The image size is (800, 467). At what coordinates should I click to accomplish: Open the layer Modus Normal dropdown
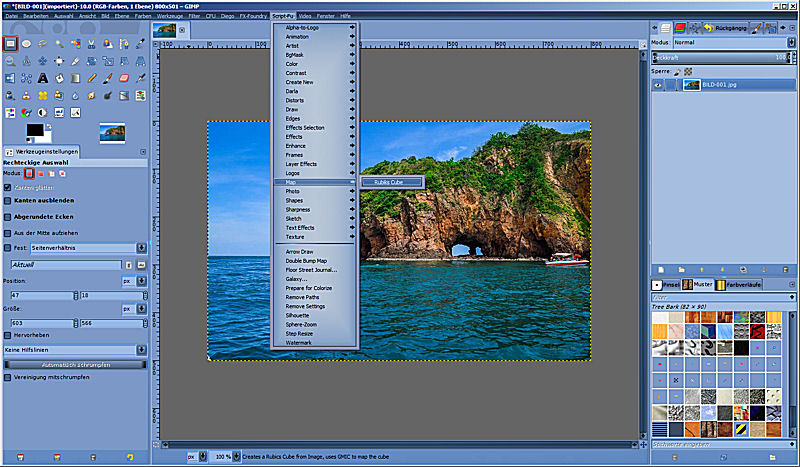pyautogui.click(x=734, y=42)
